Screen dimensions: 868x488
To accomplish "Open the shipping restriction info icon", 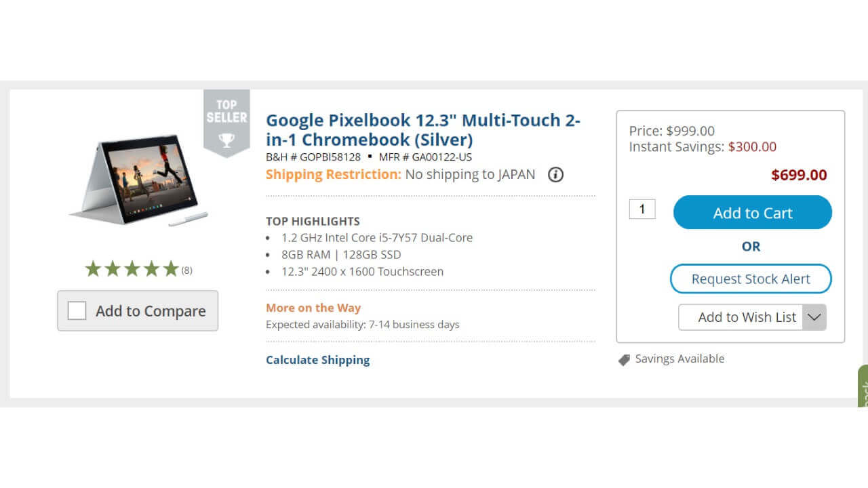I will click(x=555, y=175).
